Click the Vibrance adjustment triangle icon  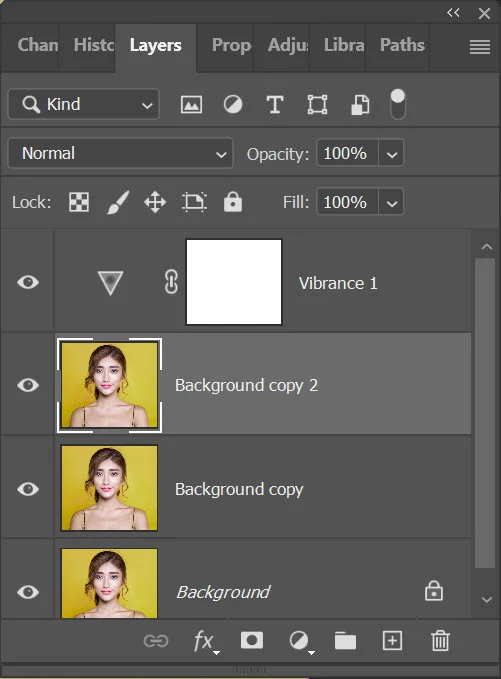point(110,283)
